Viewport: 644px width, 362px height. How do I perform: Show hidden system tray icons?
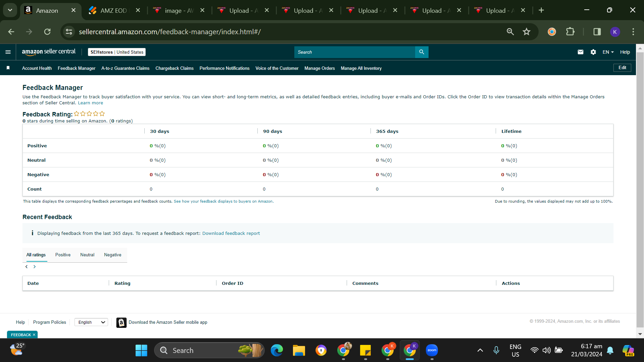click(x=480, y=350)
